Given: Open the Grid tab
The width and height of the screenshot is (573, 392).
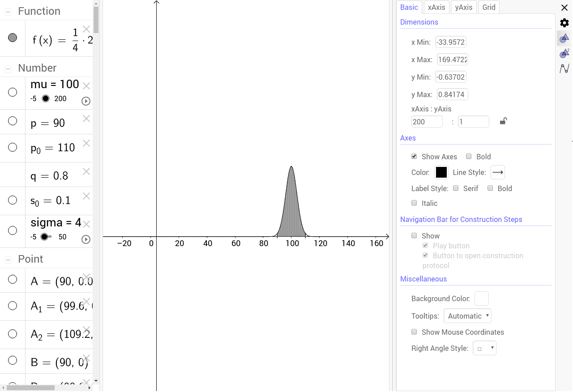Looking at the screenshot, I should click(x=489, y=7).
